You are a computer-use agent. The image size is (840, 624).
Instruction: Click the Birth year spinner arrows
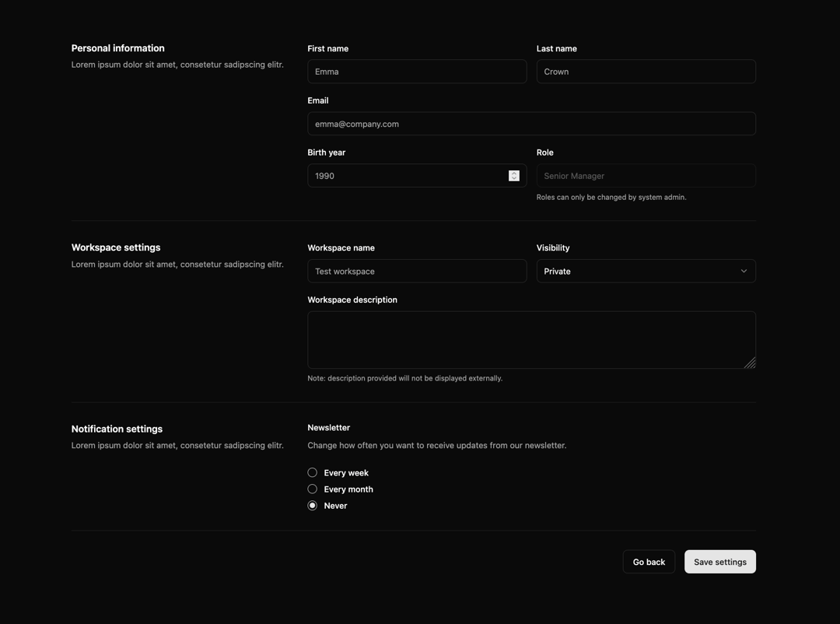click(x=514, y=176)
